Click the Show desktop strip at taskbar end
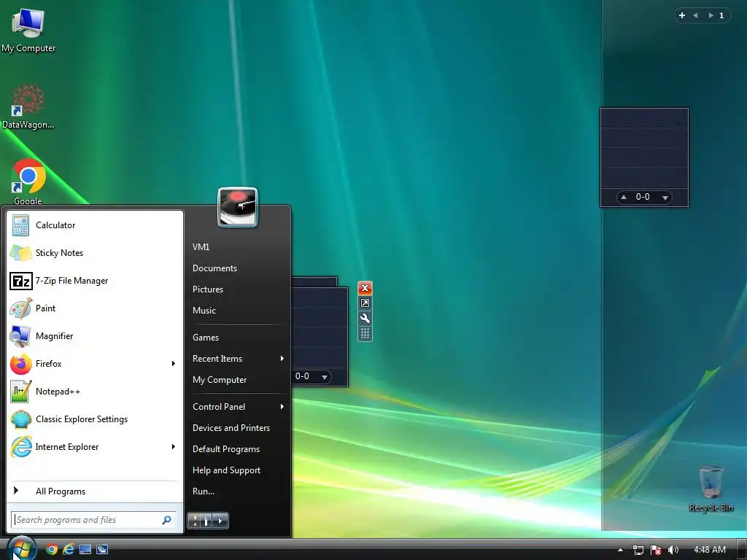Screen dimensions: 747x560 tap(742, 550)
